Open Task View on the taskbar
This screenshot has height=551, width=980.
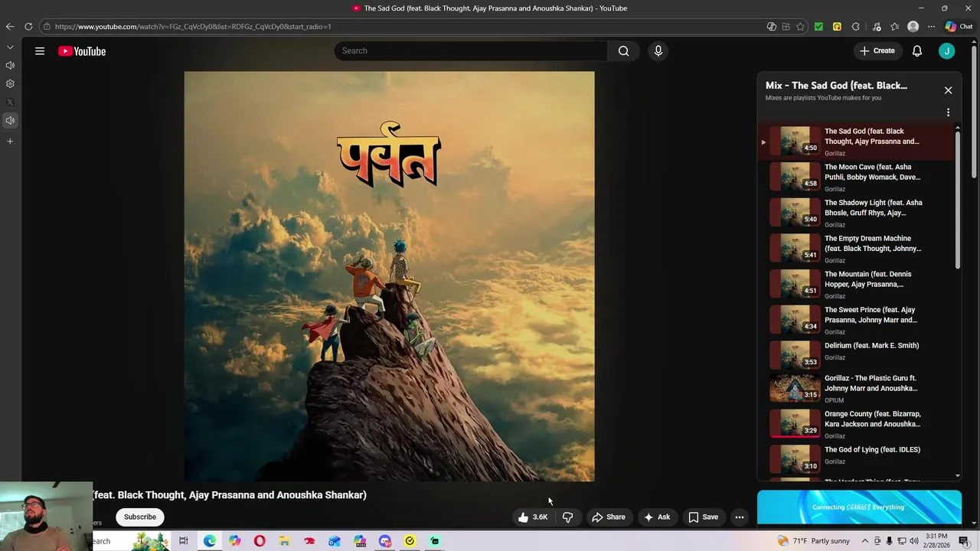pyautogui.click(x=184, y=541)
